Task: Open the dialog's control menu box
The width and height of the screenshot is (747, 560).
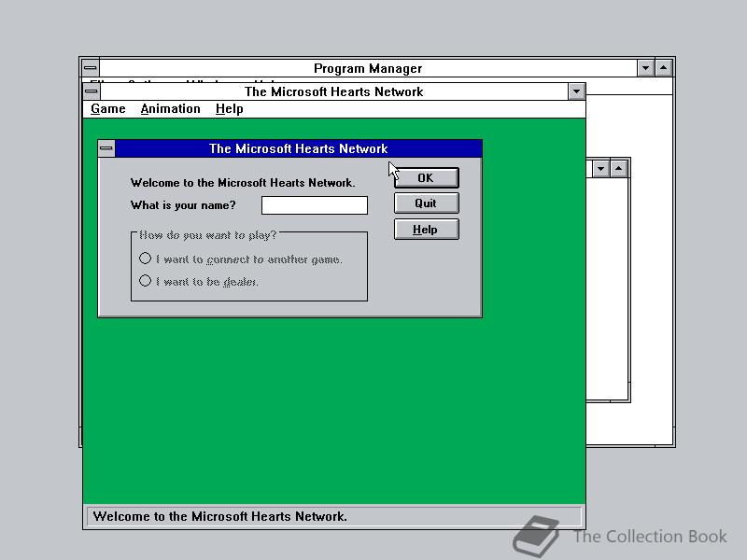Action: click(x=106, y=148)
